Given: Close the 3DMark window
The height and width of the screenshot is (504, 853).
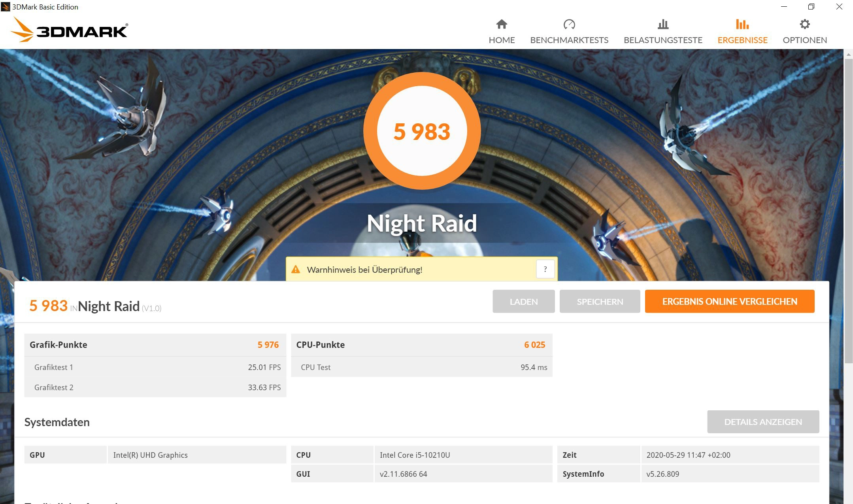Looking at the screenshot, I should click(839, 7).
